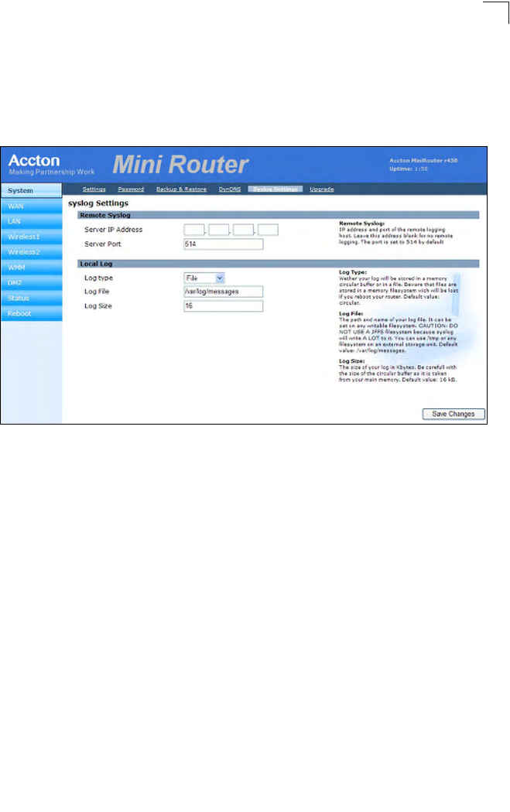This screenshot has height=812, width=510.
Task: Select the Syslog Settings tab
Action: pyautogui.click(x=276, y=189)
